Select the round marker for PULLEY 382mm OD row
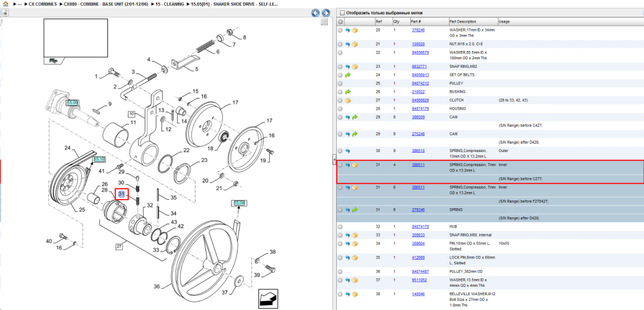 pos(340,272)
